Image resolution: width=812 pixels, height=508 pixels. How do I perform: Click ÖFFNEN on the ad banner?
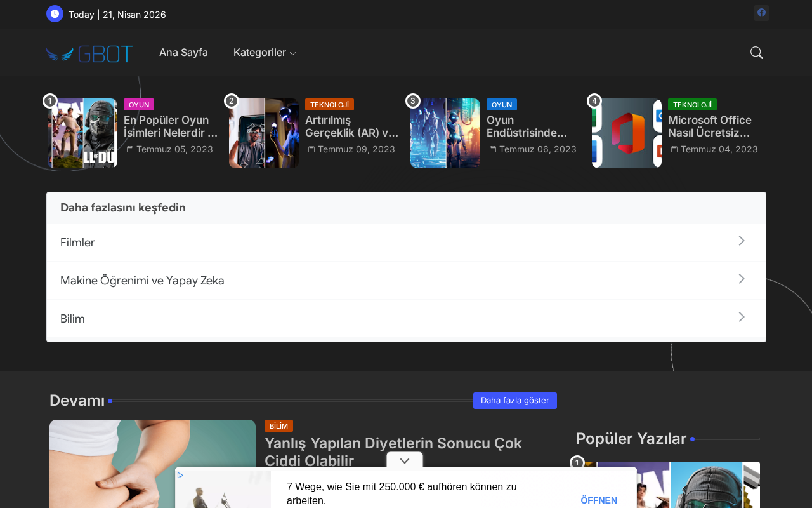coord(598,500)
